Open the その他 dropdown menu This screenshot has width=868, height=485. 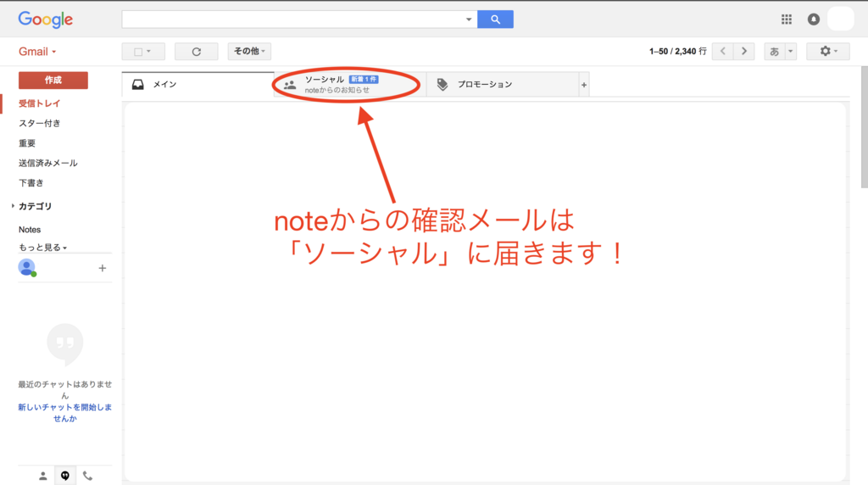[249, 52]
